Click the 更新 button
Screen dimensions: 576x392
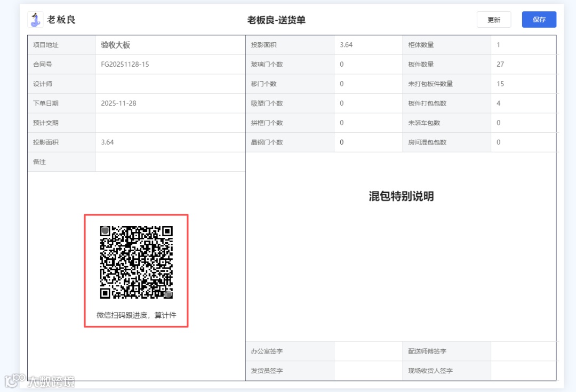click(x=494, y=20)
